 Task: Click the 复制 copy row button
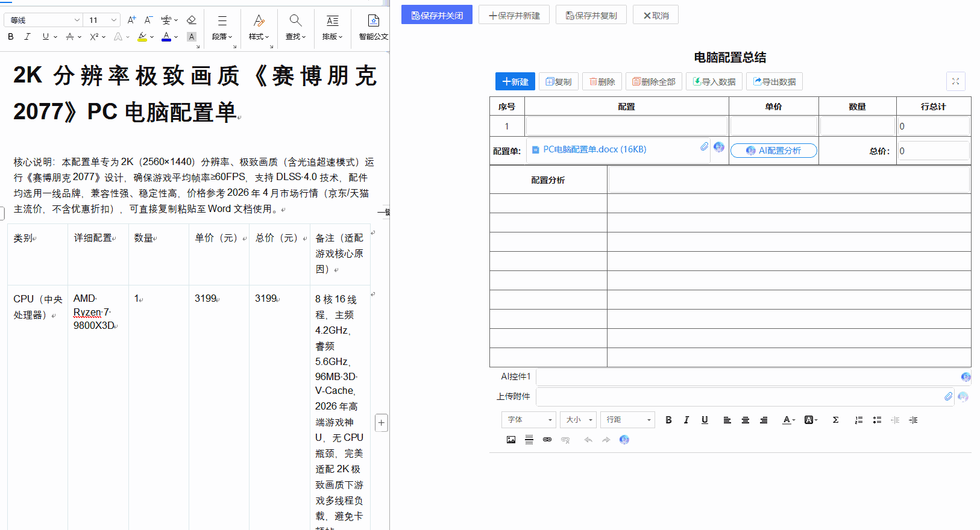pyautogui.click(x=559, y=81)
